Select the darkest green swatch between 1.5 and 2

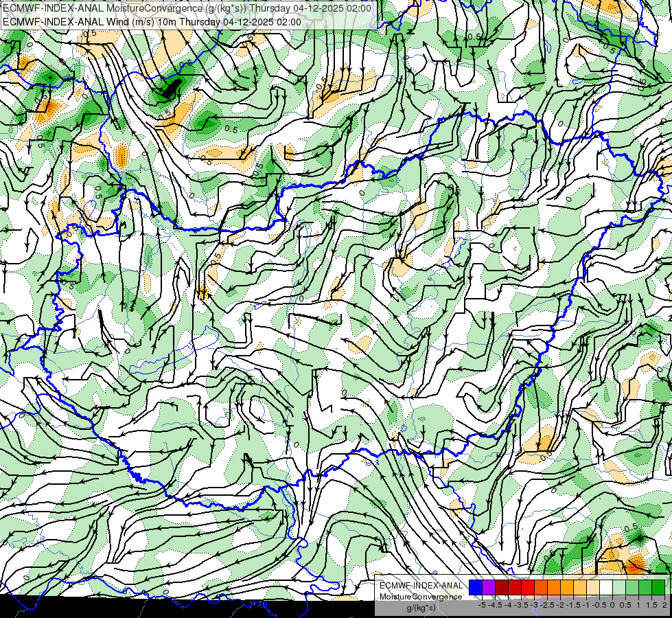point(658,587)
